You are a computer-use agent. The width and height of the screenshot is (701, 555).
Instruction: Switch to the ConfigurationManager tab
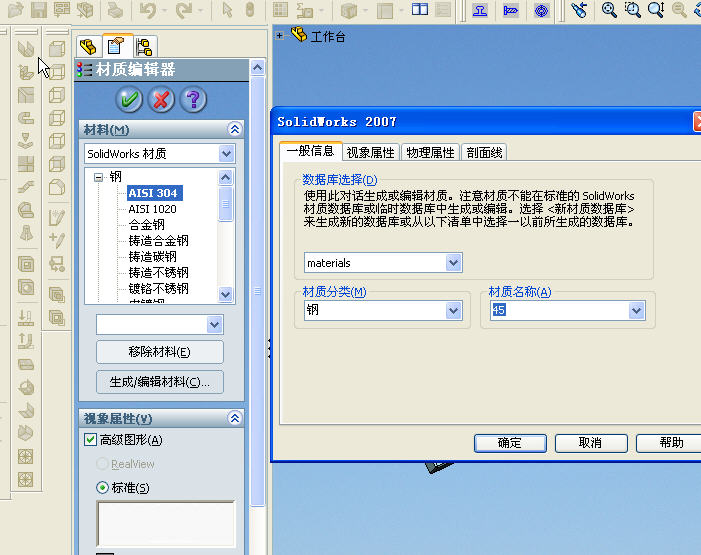145,47
